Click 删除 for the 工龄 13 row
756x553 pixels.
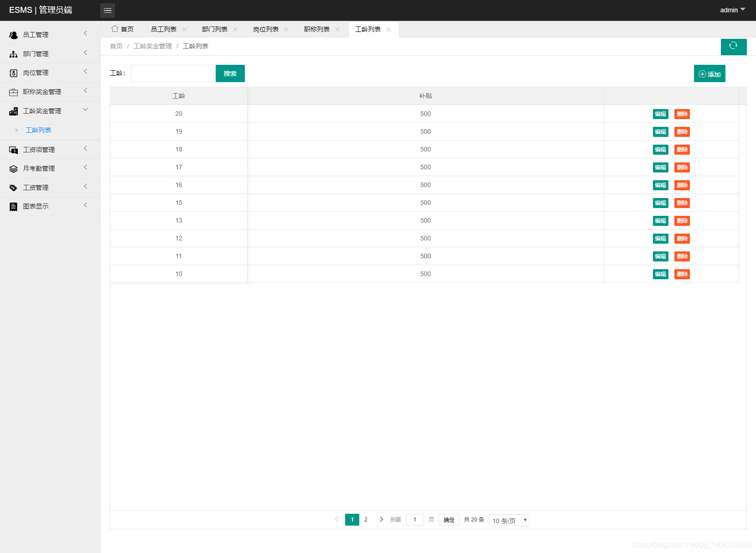[682, 221]
